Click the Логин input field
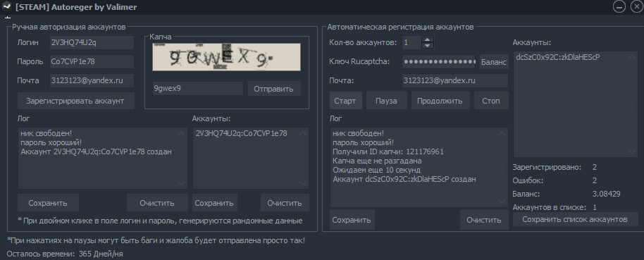 (x=92, y=42)
